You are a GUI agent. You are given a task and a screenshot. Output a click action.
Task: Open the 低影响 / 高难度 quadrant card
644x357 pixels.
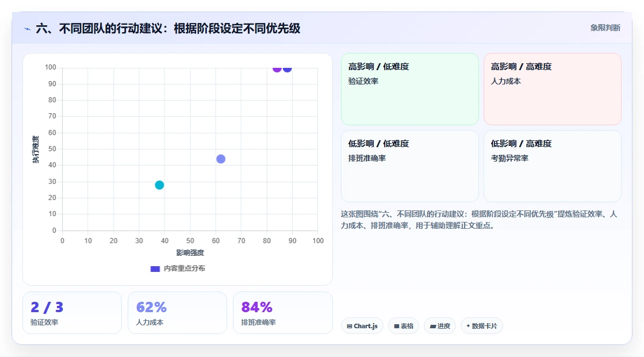coord(553,166)
